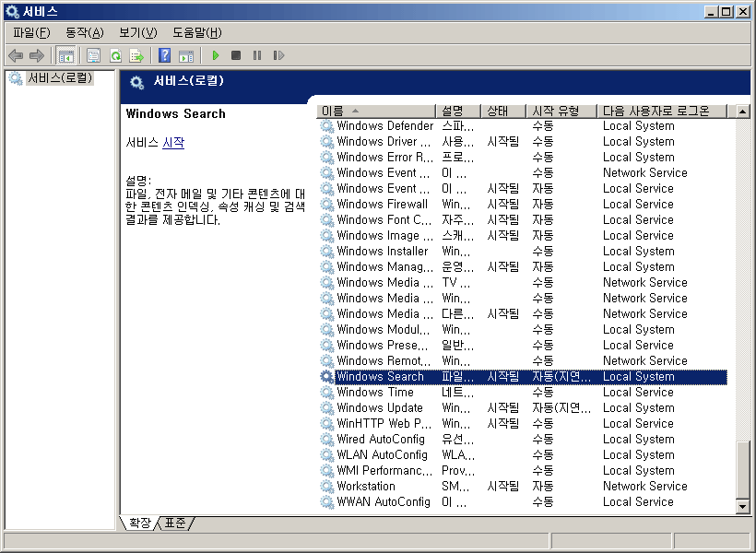Viewport: 756px width, 553px height.
Task: Select the Wired AutoConfig service name
Action: point(381,440)
